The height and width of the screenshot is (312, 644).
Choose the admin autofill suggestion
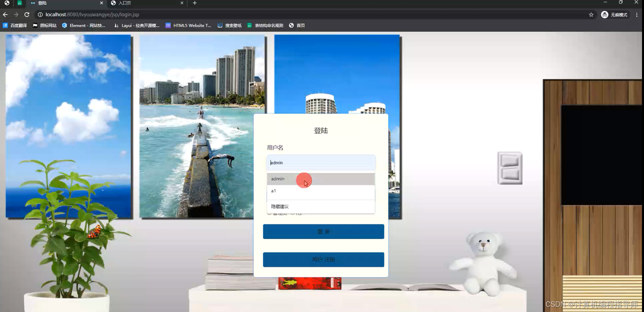(x=321, y=179)
